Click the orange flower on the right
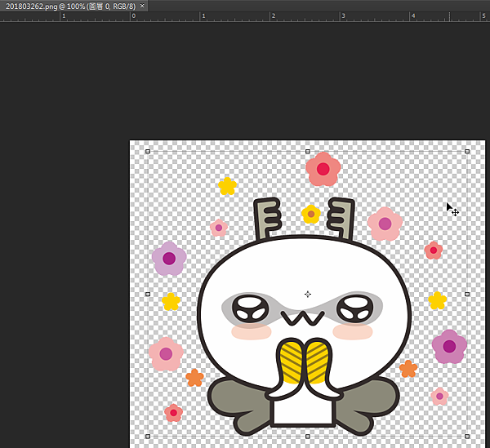 pyautogui.click(x=408, y=369)
